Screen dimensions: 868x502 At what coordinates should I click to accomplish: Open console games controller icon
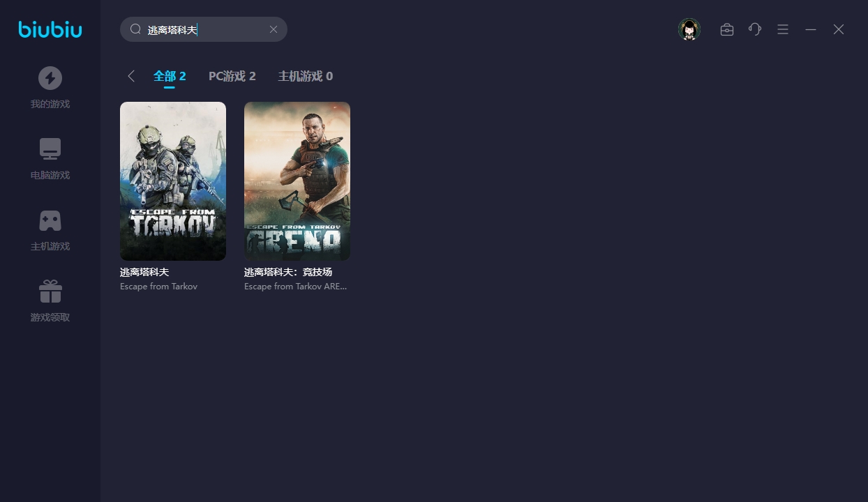50,220
